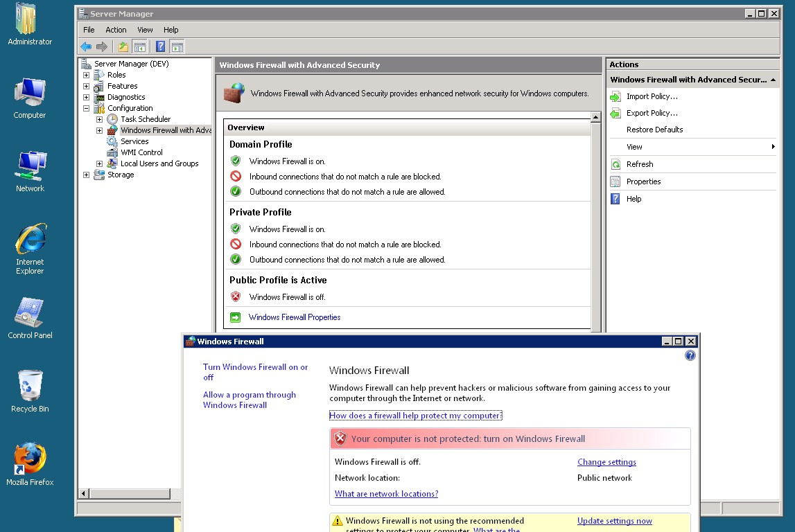Click the Help toolbar icon
This screenshot has width=795, height=532.
pyautogui.click(x=161, y=46)
